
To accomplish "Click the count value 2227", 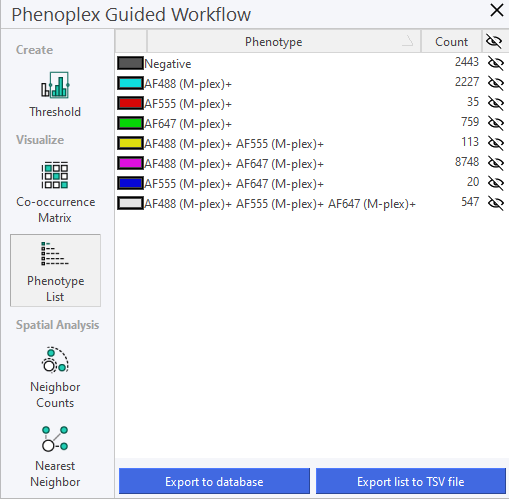I will (467, 82).
